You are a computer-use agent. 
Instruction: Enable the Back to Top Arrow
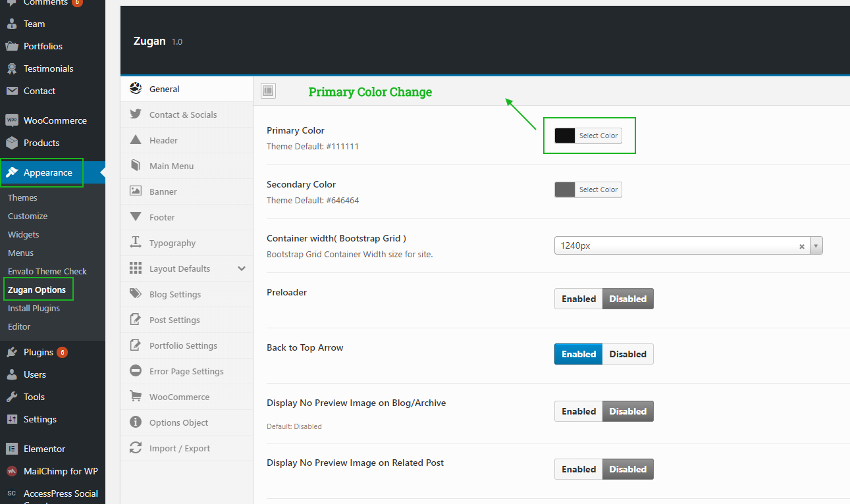pyautogui.click(x=579, y=354)
